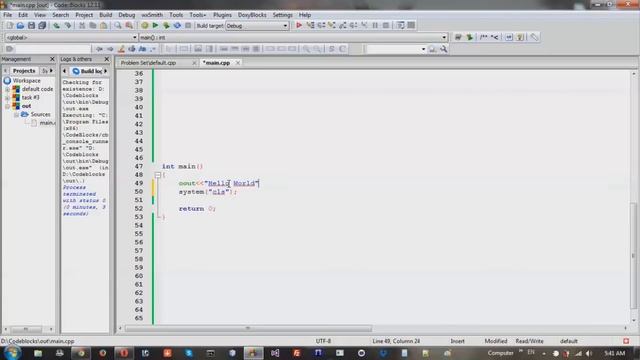Open the Plugins menu
Screen dimensions: 640x360
pyautogui.click(x=222, y=15)
